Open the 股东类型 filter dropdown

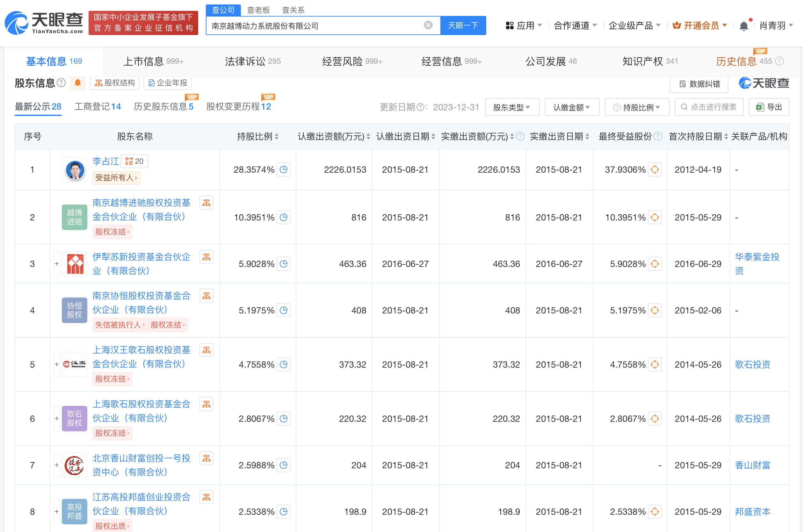511,107
